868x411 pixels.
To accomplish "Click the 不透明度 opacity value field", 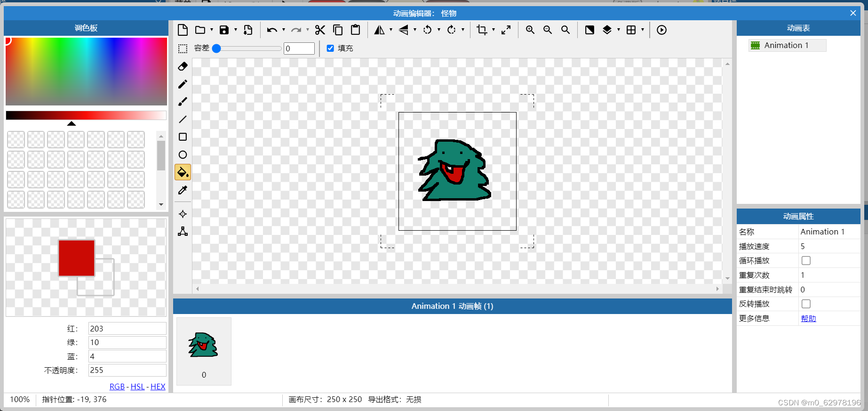I will coord(127,370).
